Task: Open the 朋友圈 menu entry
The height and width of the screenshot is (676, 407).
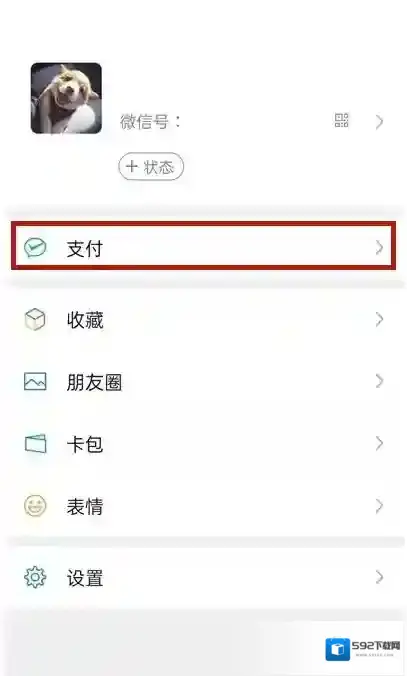Action: tap(204, 382)
